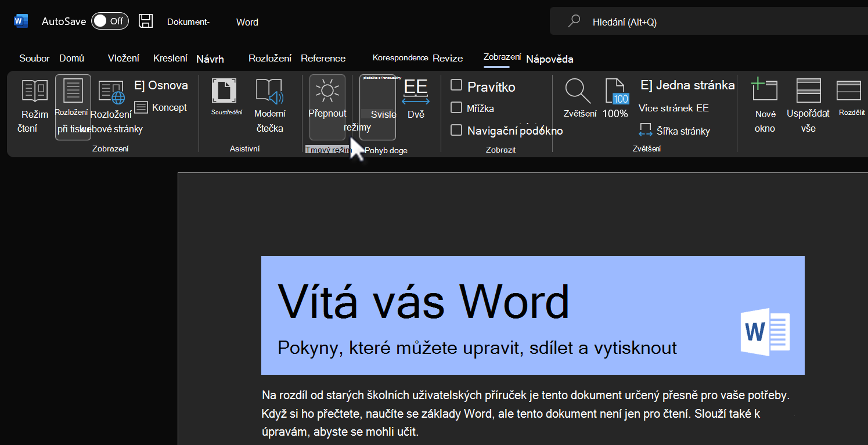This screenshot has width=868, height=445.
Task: Open Režim čtení reading mode
Action: tap(35, 107)
